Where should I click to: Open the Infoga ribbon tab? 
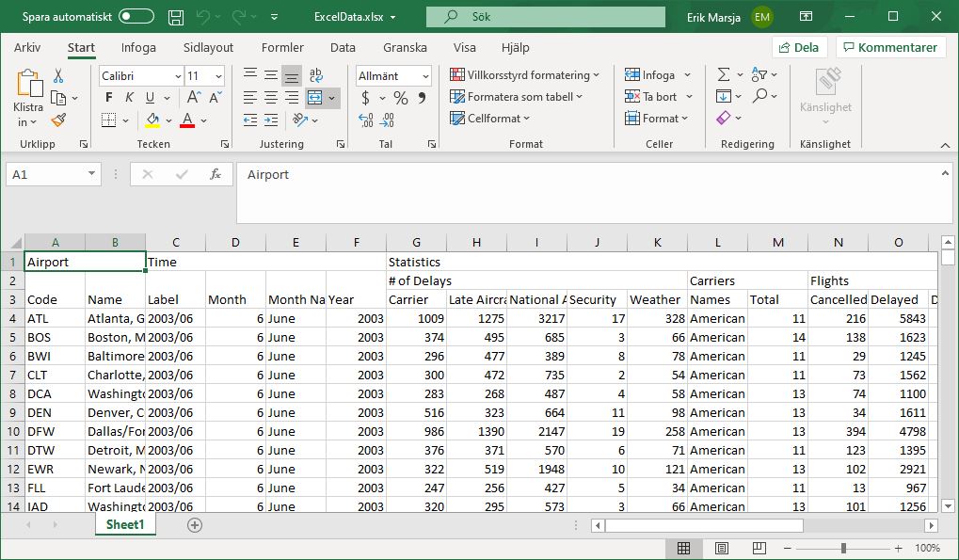138,48
